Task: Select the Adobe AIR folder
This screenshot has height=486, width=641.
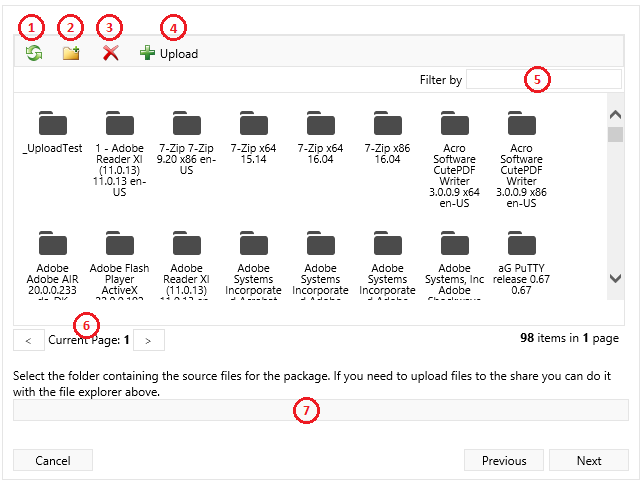Action: pyautogui.click(x=52, y=244)
